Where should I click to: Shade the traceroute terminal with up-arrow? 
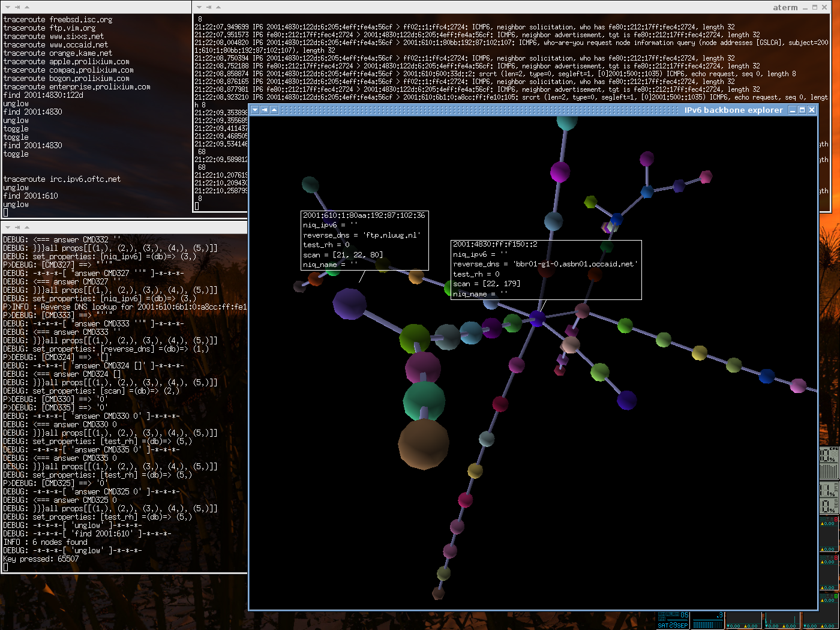[27, 7]
